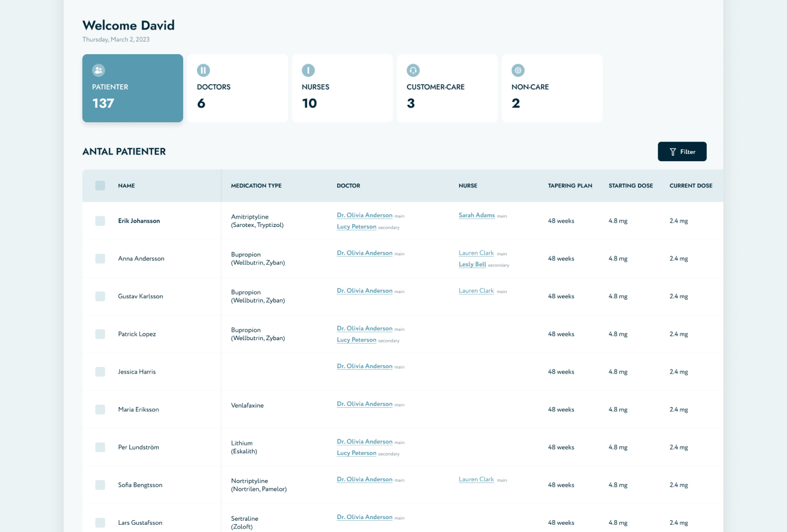787x532 pixels.
Task: Open Lesly Bell secondary nurse link
Action: pos(472,264)
